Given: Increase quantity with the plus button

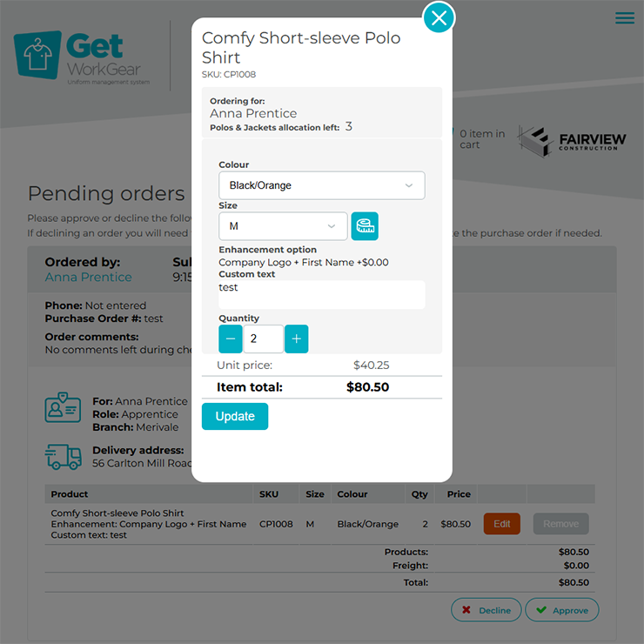Looking at the screenshot, I should [x=296, y=339].
